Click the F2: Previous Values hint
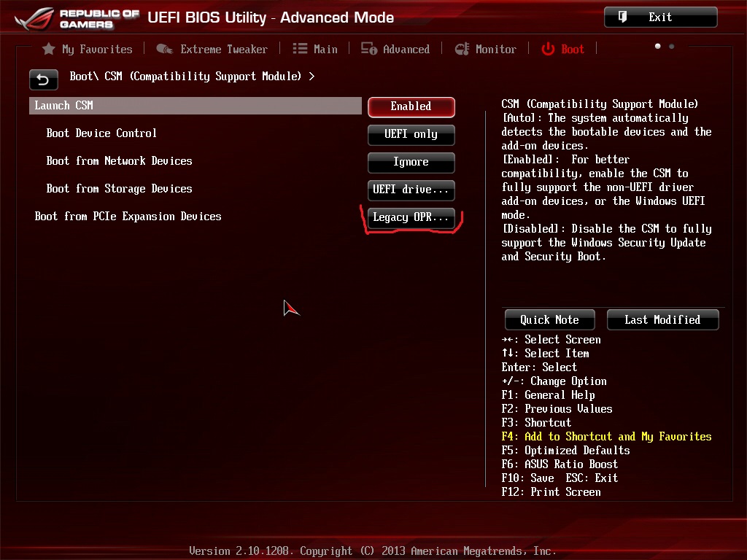 [x=557, y=408]
